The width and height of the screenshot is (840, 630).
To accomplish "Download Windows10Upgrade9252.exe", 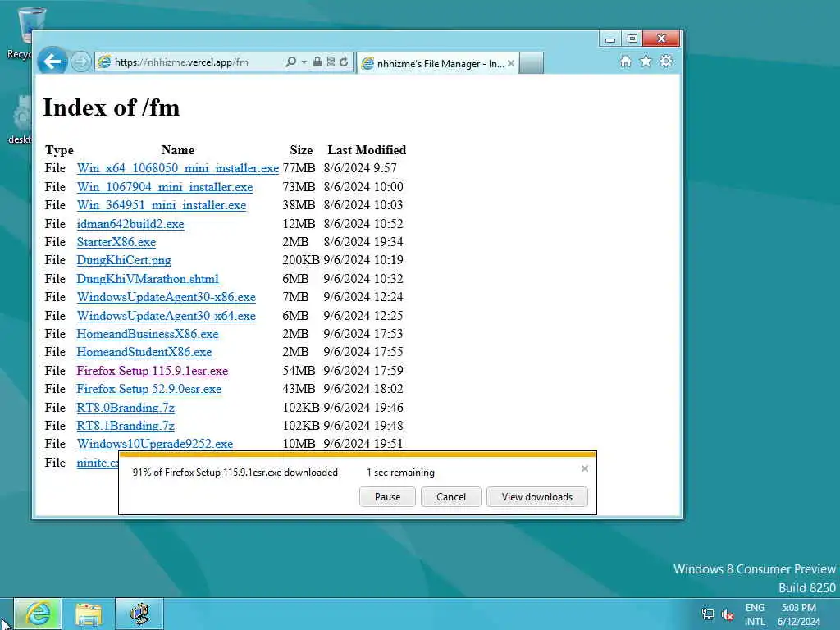I will coord(155,444).
